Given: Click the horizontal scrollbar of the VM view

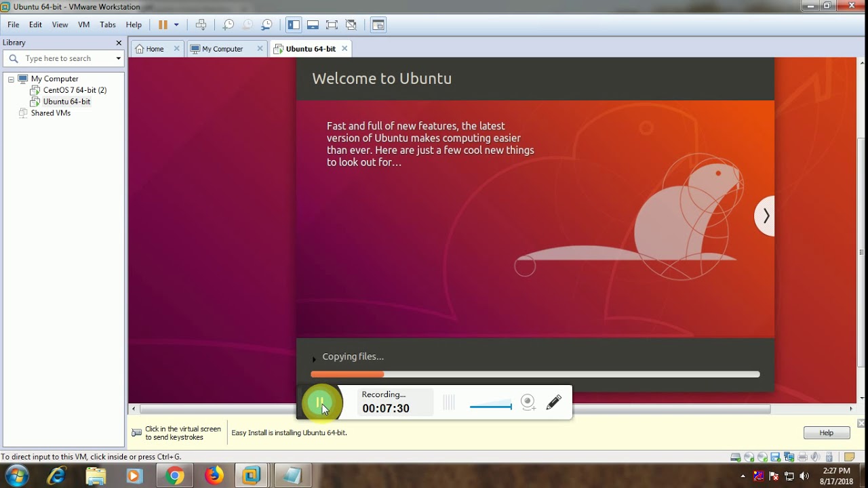Looking at the screenshot, I should pyautogui.click(x=455, y=409).
